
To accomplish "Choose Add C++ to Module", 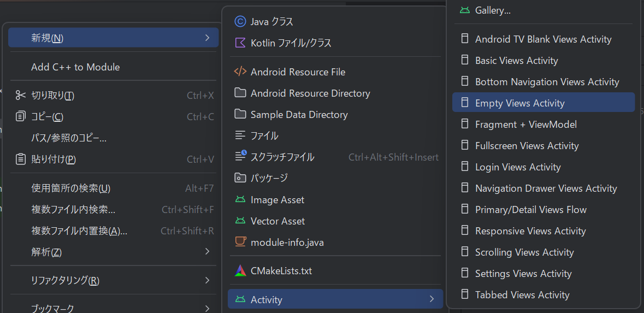I will 75,67.
